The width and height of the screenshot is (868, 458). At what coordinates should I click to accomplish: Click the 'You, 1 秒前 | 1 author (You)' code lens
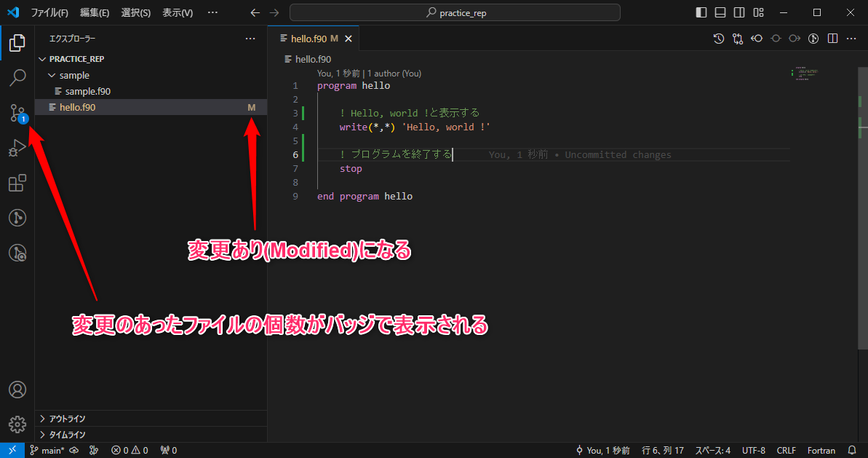tap(369, 73)
